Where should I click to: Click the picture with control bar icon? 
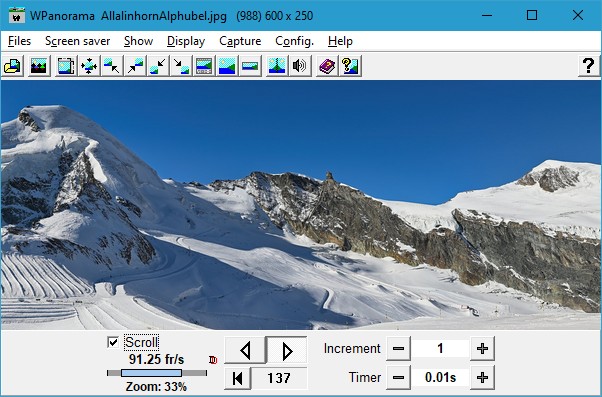(x=204, y=66)
